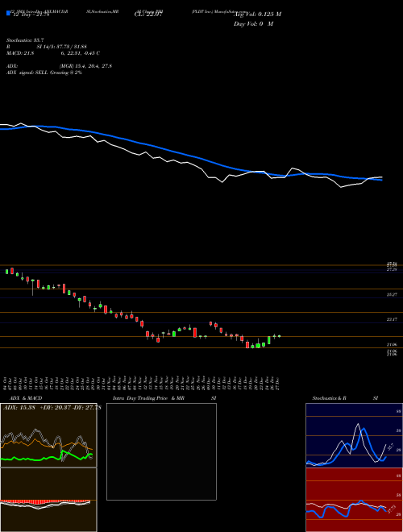Viewport: 403px width, 532px height.
Task: Click the first green candlestick on the left
Action: [x=6, y=272]
